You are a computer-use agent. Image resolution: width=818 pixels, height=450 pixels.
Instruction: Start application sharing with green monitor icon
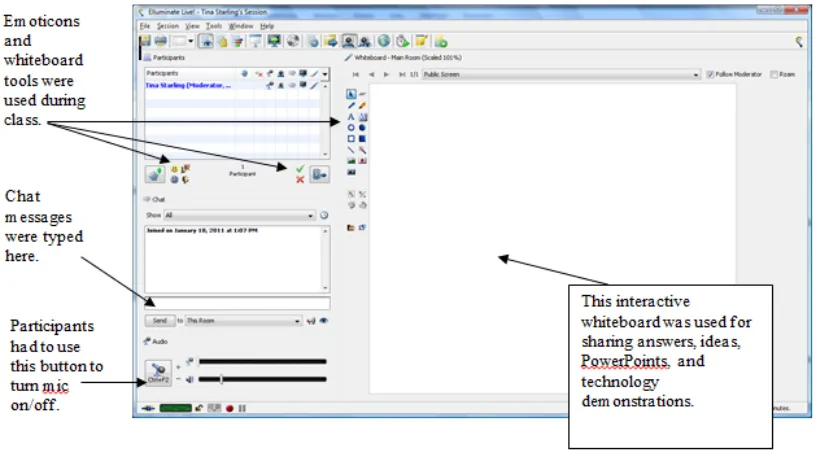[273, 41]
